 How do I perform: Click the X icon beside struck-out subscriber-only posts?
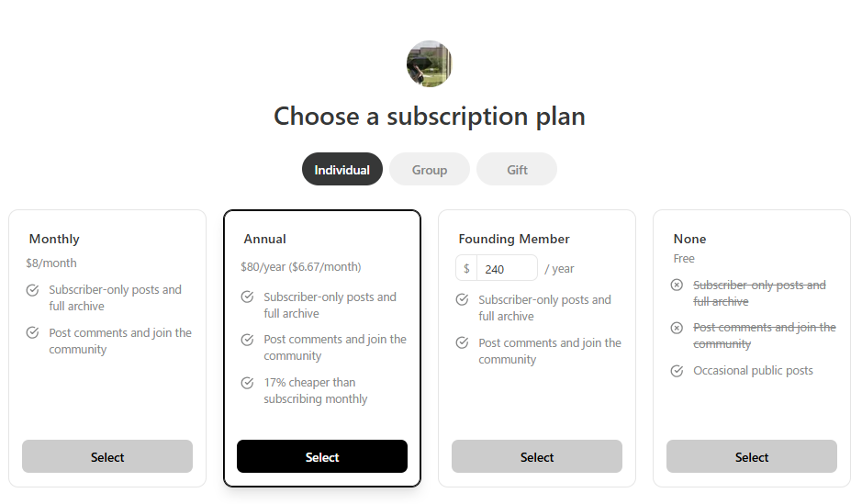click(677, 285)
